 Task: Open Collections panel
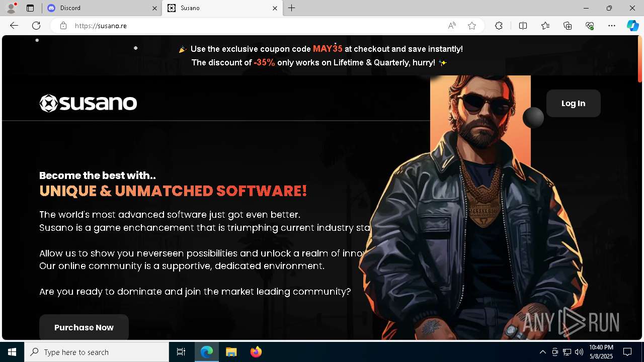point(568,26)
